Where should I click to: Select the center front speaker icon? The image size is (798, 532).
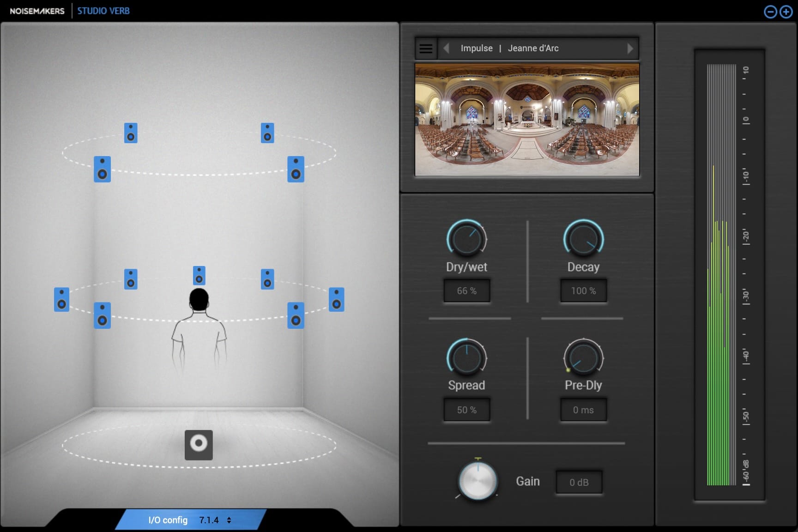(199, 276)
